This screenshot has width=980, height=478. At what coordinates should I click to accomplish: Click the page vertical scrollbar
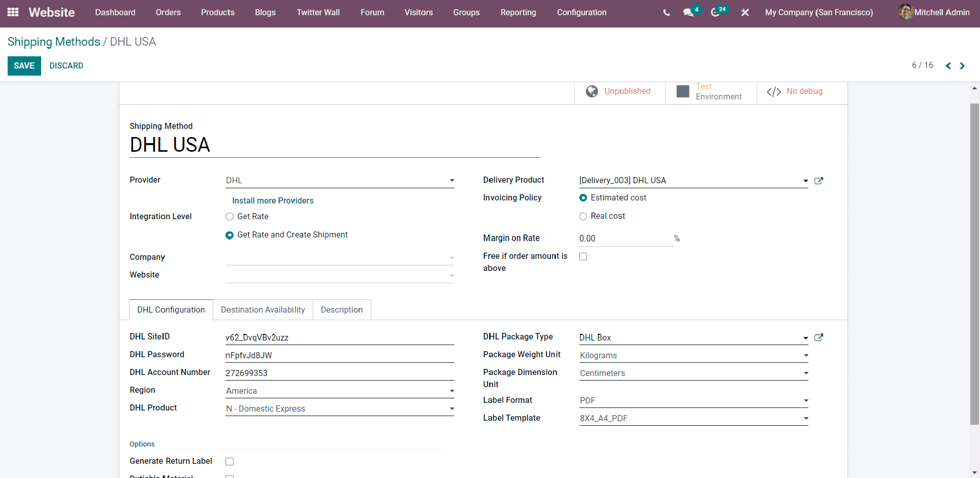(x=974, y=264)
